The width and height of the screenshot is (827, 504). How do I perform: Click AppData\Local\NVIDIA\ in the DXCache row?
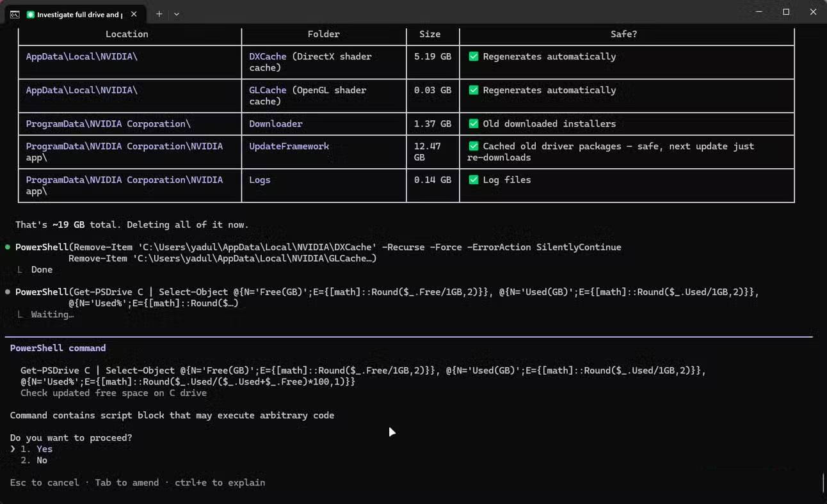point(82,56)
